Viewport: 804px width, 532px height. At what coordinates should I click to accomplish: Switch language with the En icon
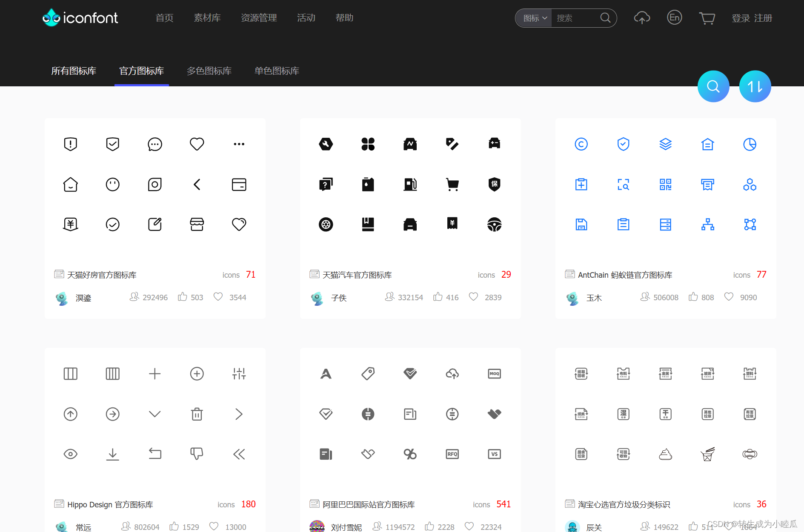coord(674,17)
